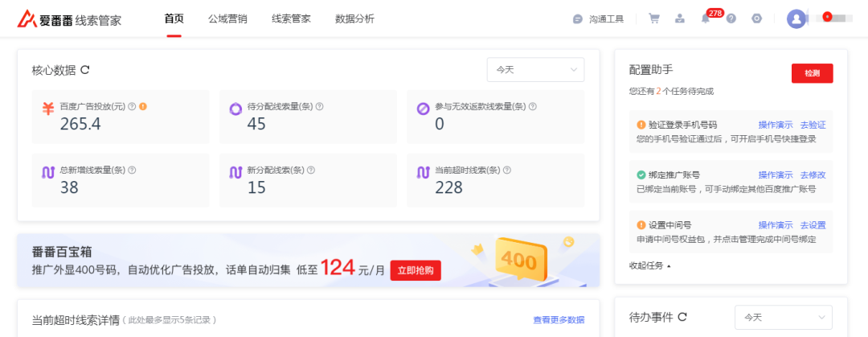The image size is (868, 337).
Task: Open the help question mark icon in header
Action: (x=731, y=18)
